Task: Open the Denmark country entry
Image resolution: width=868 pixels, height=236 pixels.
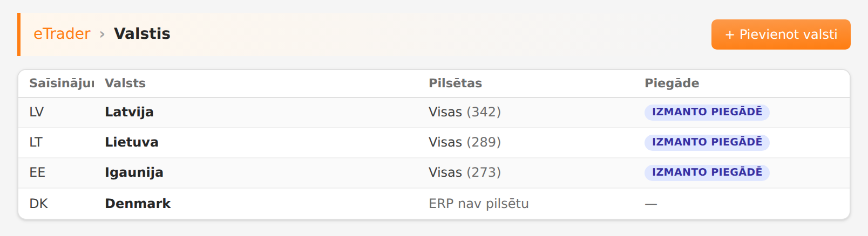Action: coord(138,204)
